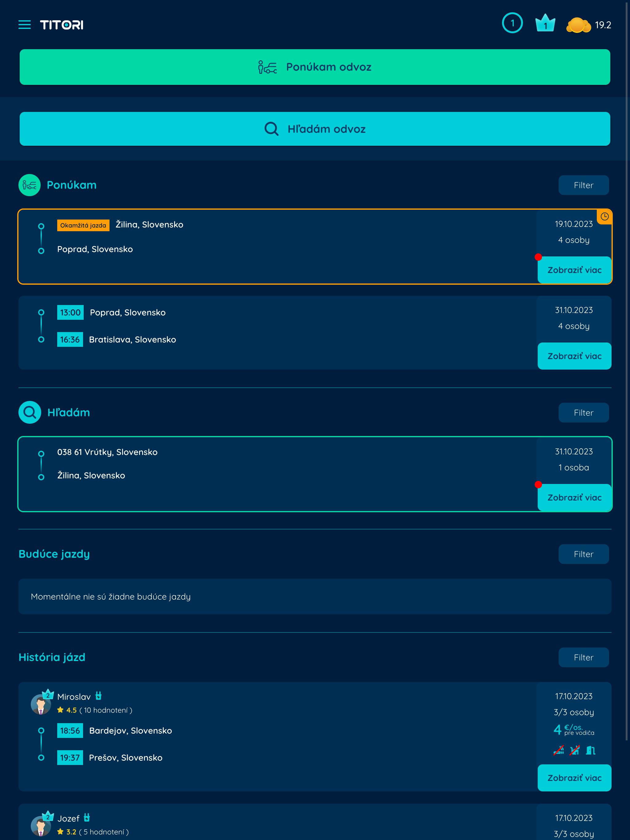The width and height of the screenshot is (630, 840).
Task: Open Miroslav's profile avatar
Action: [41, 704]
